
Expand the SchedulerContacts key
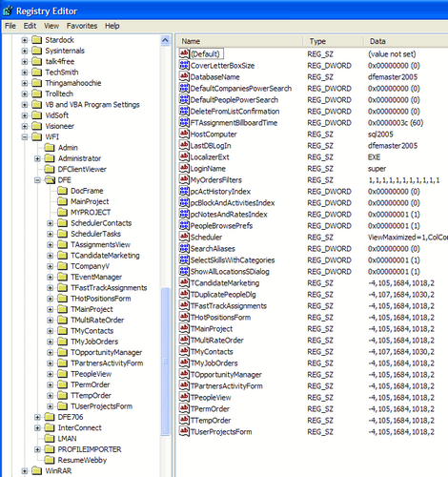click(51, 223)
